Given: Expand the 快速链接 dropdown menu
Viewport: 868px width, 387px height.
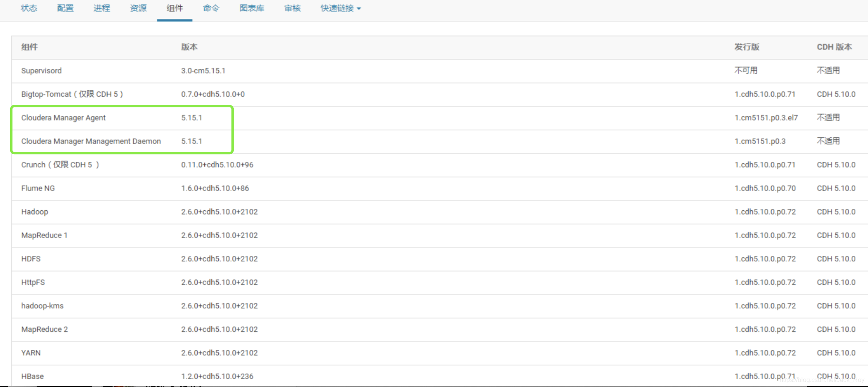Looking at the screenshot, I should (x=341, y=8).
